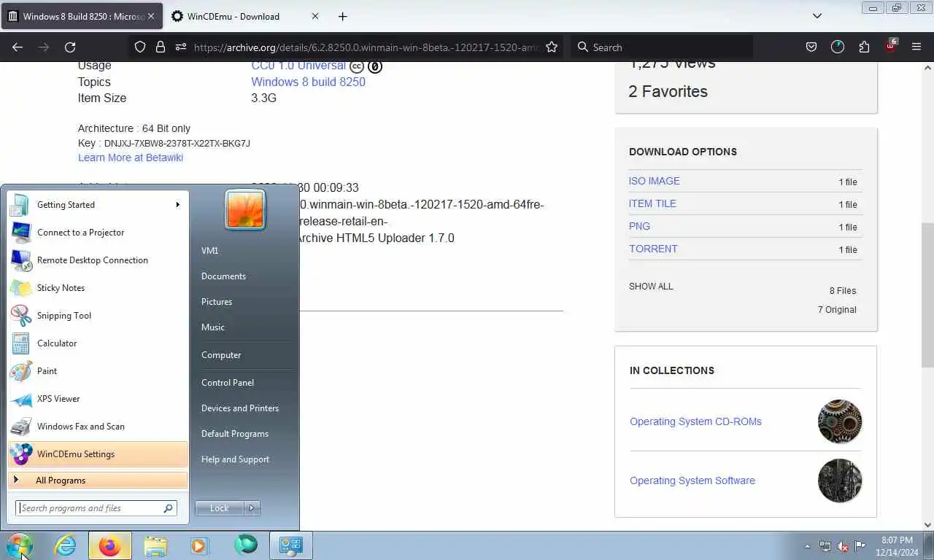Screen dimensions: 934x560
Task: Open Getting Started in Start menu
Action: pyautogui.click(x=97, y=205)
